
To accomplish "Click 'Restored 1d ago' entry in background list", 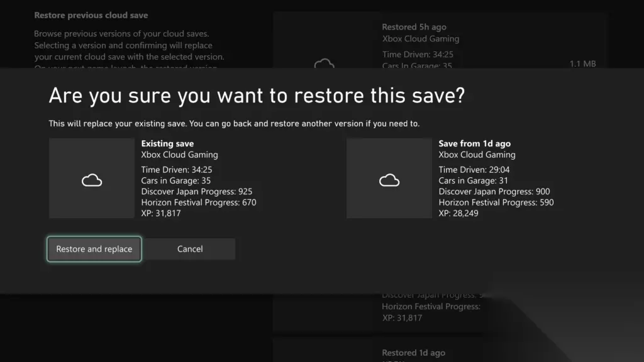I will (413, 353).
